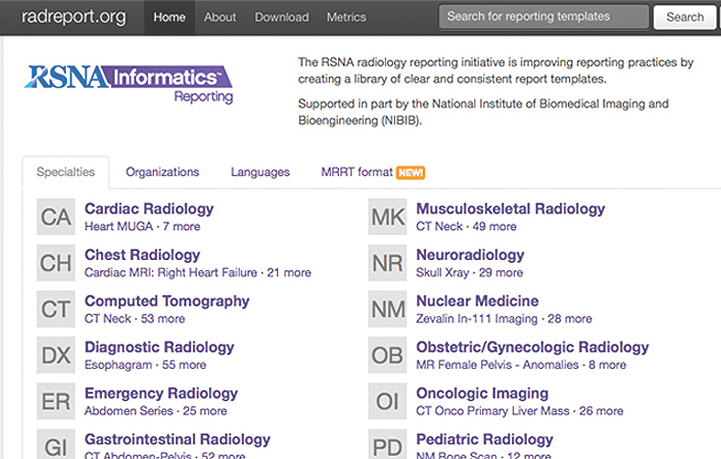Click the OI Oncologic Imaging icon tile
The width and height of the screenshot is (721, 459).
388,401
